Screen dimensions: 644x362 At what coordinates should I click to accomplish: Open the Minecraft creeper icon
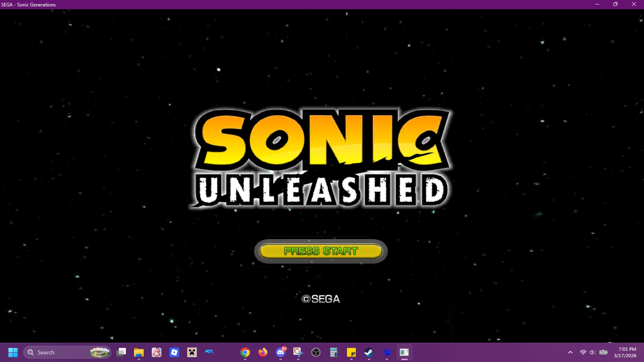[192, 352]
